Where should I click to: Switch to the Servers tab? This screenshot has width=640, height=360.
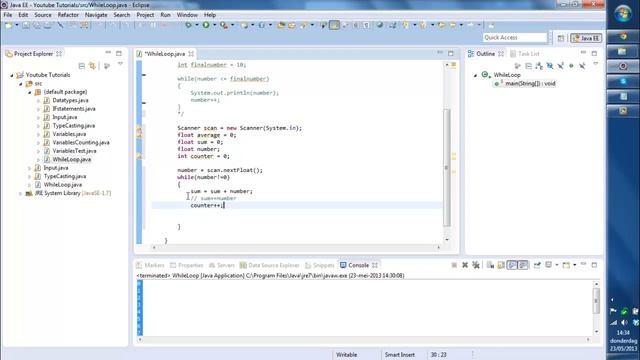click(221, 265)
